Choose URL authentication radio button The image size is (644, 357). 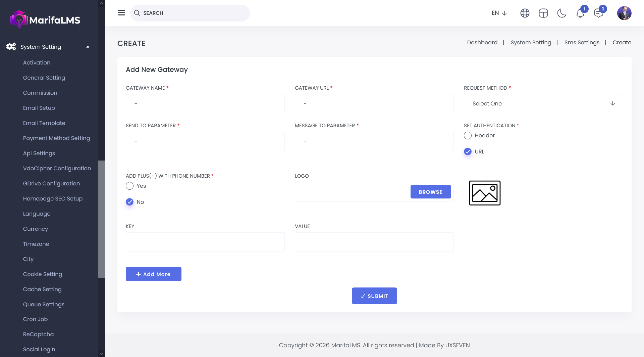pos(468,151)
